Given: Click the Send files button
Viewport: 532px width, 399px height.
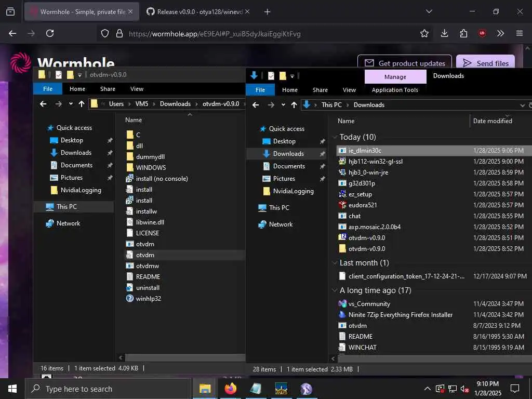Looking at the screenshot, I should 486,63.
